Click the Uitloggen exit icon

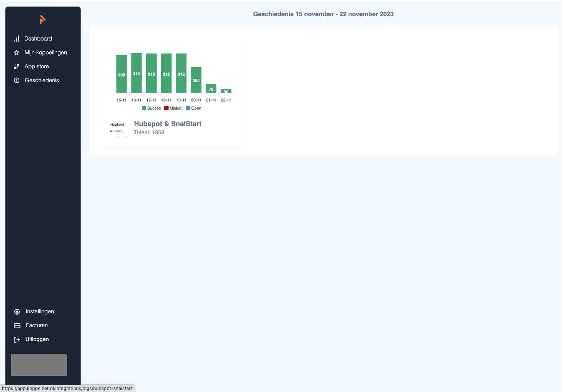click(x=17, y=340)
